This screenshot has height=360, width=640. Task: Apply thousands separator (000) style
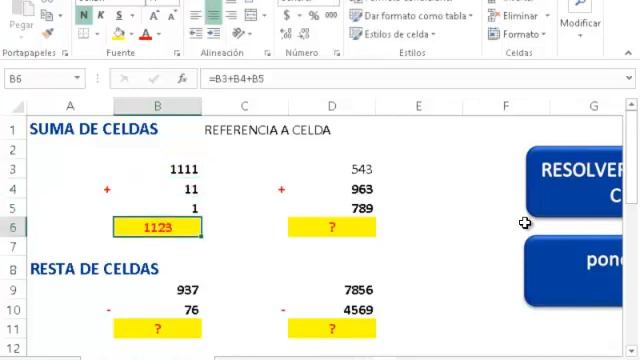click(x=331, y=16)
